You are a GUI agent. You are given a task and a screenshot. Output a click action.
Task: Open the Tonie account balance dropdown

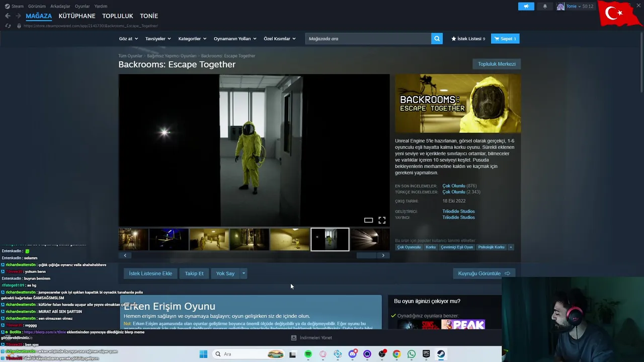580,7
